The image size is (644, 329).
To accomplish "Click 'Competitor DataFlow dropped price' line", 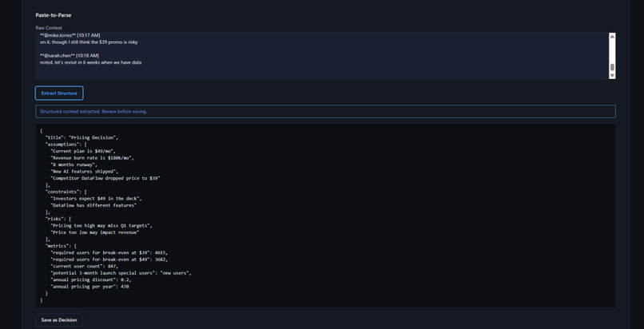I will [105, 178].
